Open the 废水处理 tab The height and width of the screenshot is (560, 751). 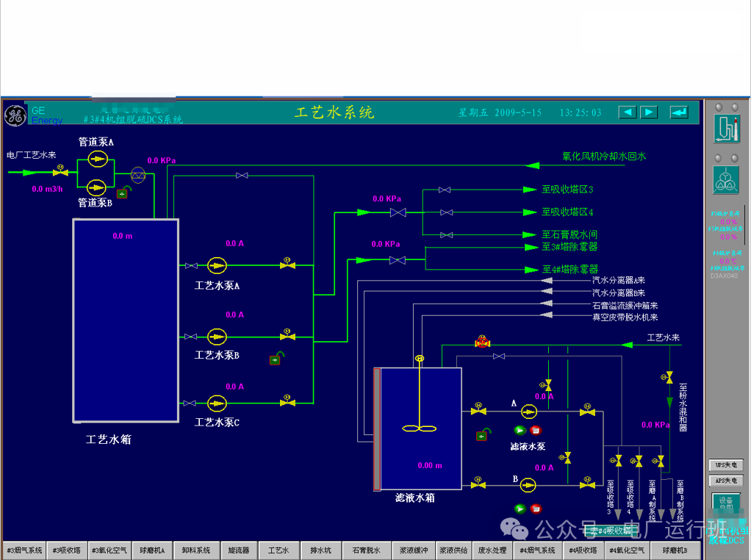492,550
